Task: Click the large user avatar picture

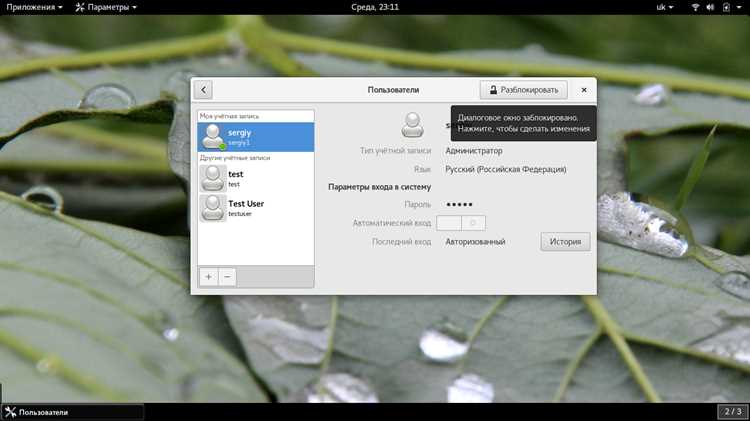Action: coord(412,125)
